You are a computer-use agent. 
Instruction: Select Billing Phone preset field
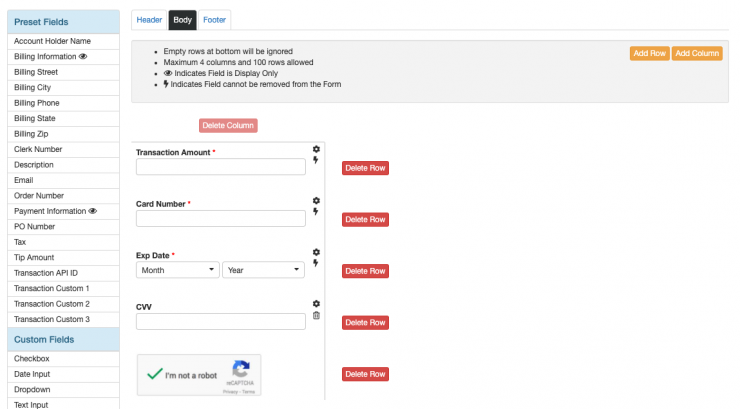63,103
